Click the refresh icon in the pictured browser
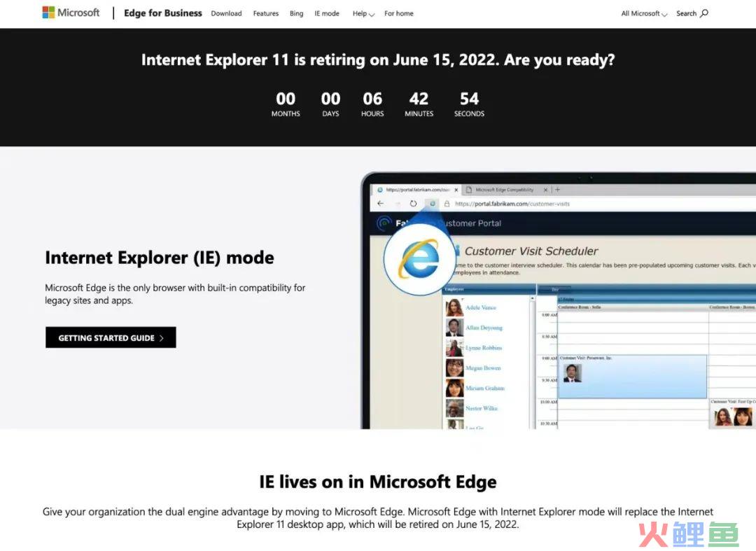This screenshot has width=756, height=551. tap(413, 204)
